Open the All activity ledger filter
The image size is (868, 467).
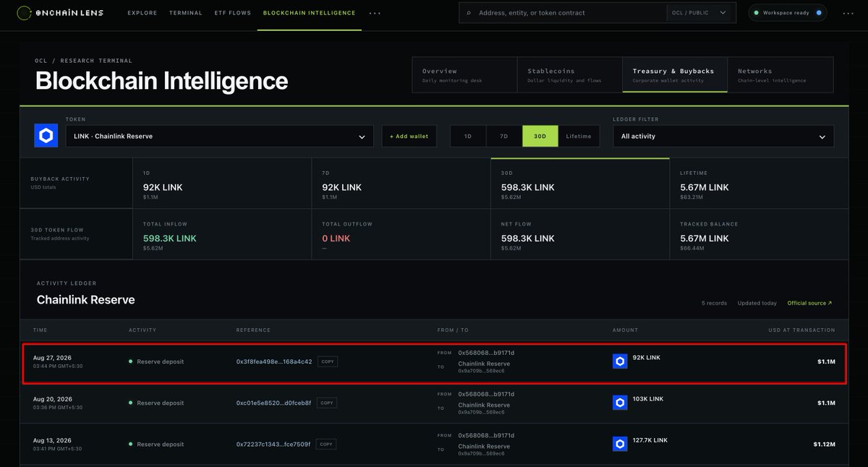click(723, 136)
